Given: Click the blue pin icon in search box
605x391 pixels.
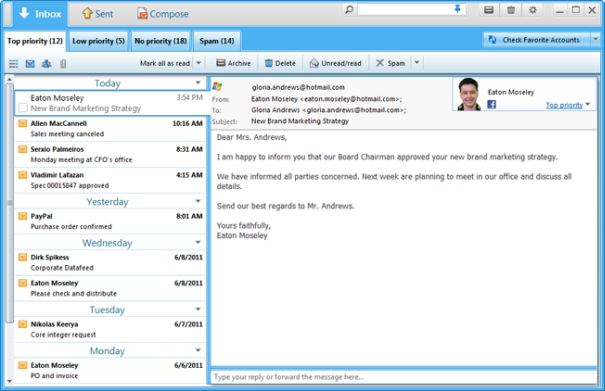Looking at the screenshot, I should pos(458,9).
